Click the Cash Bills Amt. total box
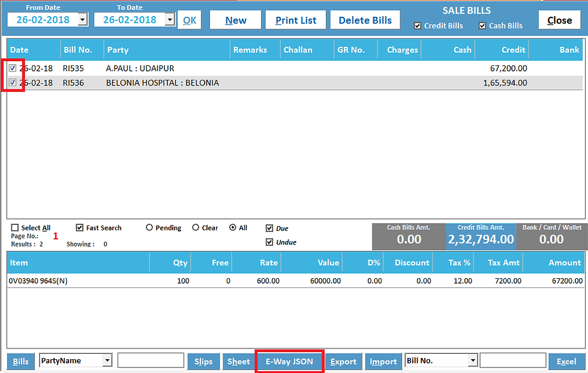The height and width of the screenshot is (373, 588). pyautogui.click(x=409, y=236)
